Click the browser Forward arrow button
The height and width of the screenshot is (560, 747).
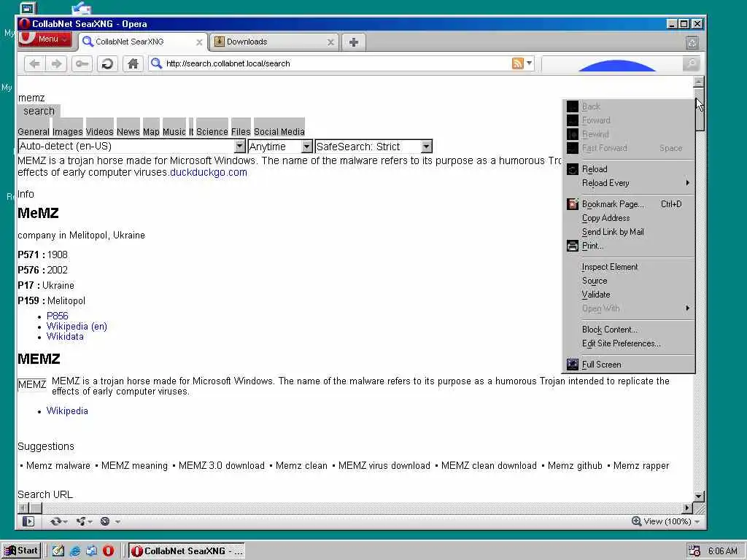tap(56, 63)
